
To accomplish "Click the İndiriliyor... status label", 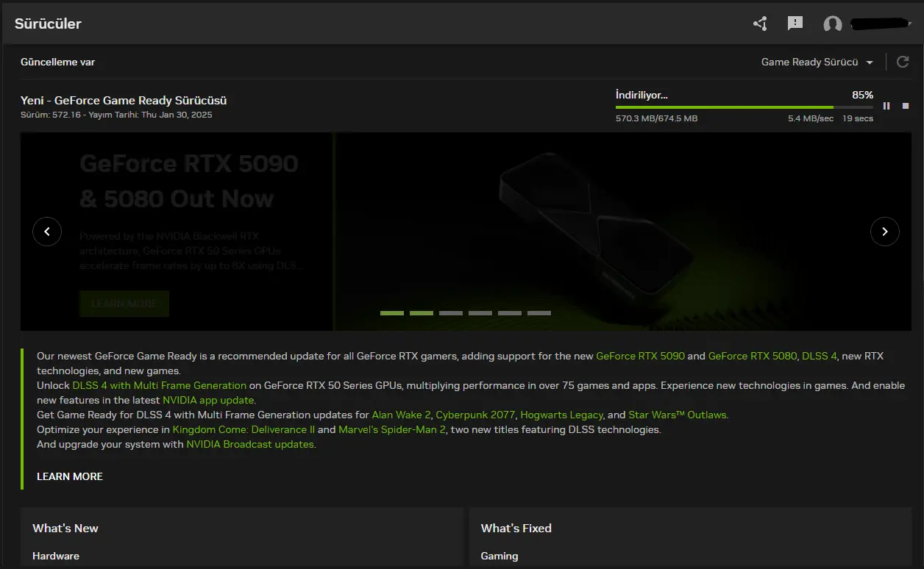I will pyautogui.click(x=642, y=95).
